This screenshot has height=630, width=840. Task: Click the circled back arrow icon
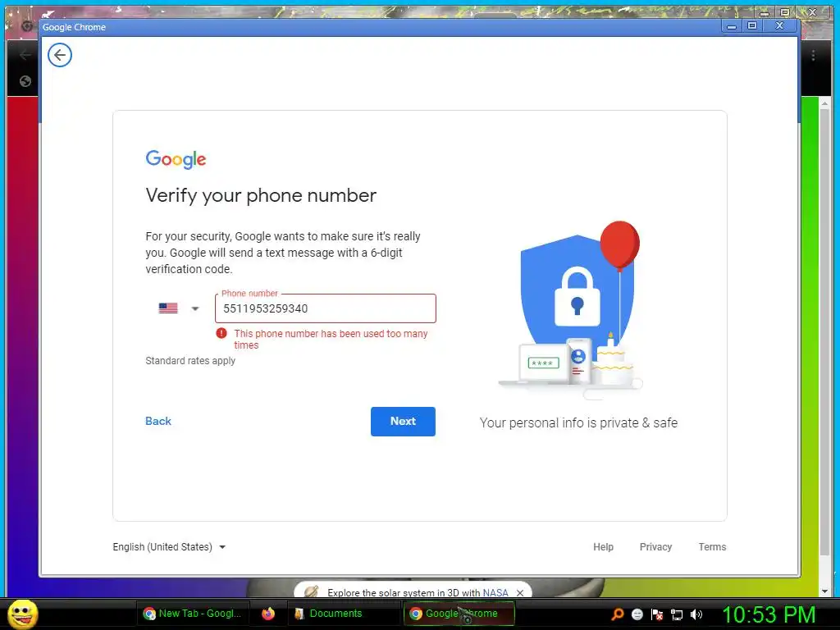[x=59, y=55]
